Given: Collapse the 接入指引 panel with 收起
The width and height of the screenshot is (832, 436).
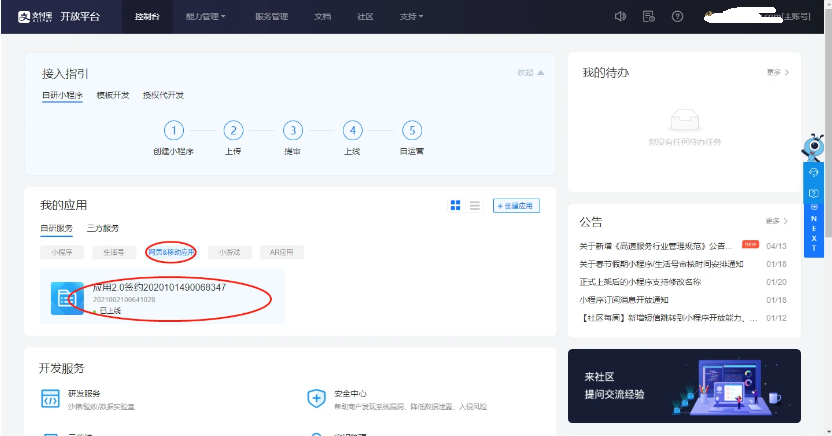Looking at the screenshot, I should [x=530, y=72].
